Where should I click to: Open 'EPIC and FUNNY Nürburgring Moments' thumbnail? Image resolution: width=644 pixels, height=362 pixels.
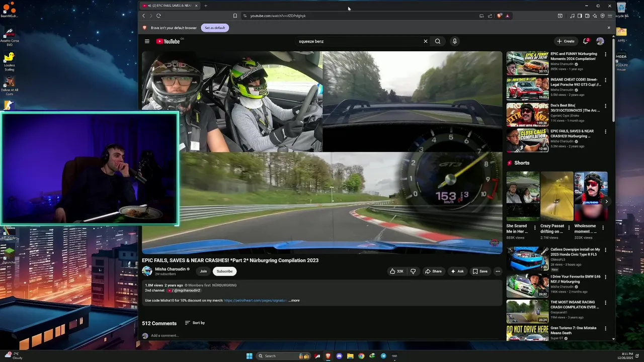[527, 63]
